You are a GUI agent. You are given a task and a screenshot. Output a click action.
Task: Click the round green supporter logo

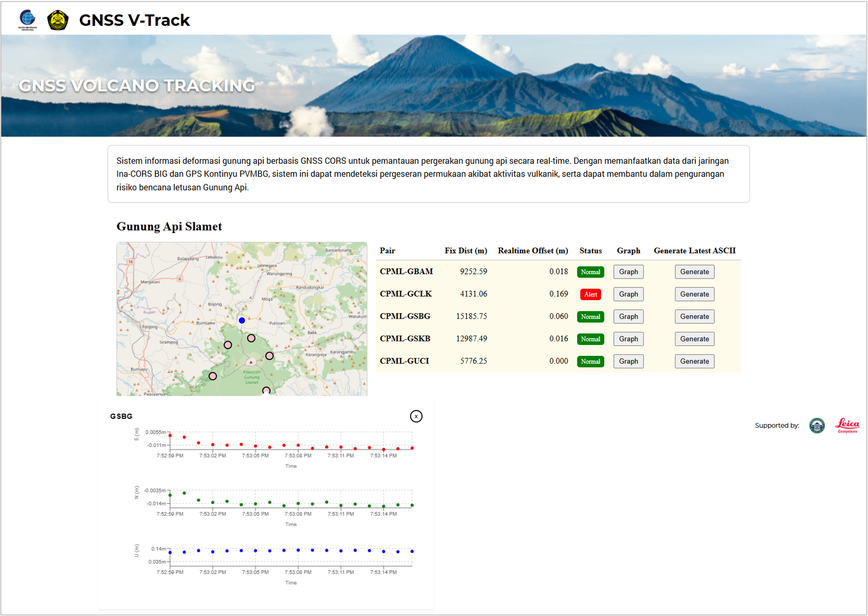tap(817, 425)
